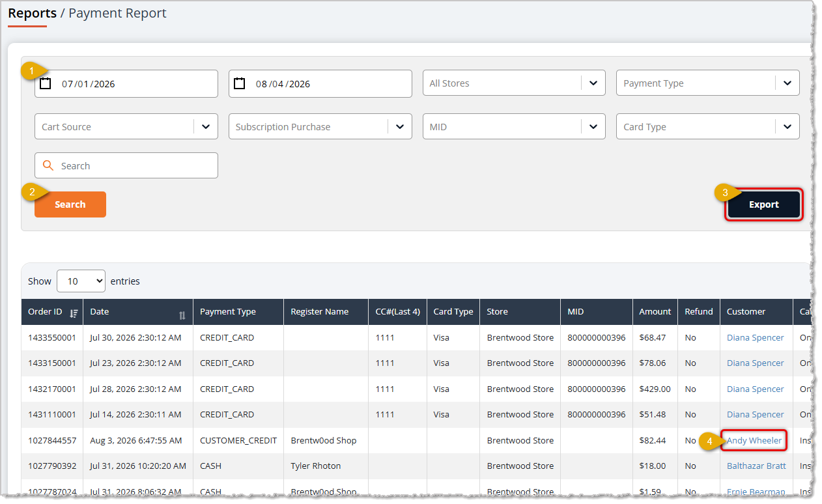Click the magnifier icon in Search field
The width and height of the screenshot is (822, 504).
tap(48, 165)
